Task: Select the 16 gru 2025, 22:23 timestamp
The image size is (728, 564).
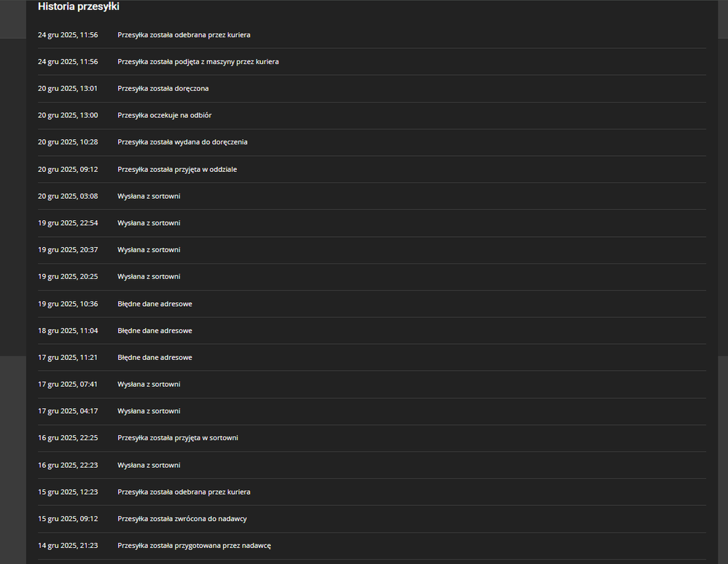Action: pos(68,466)
